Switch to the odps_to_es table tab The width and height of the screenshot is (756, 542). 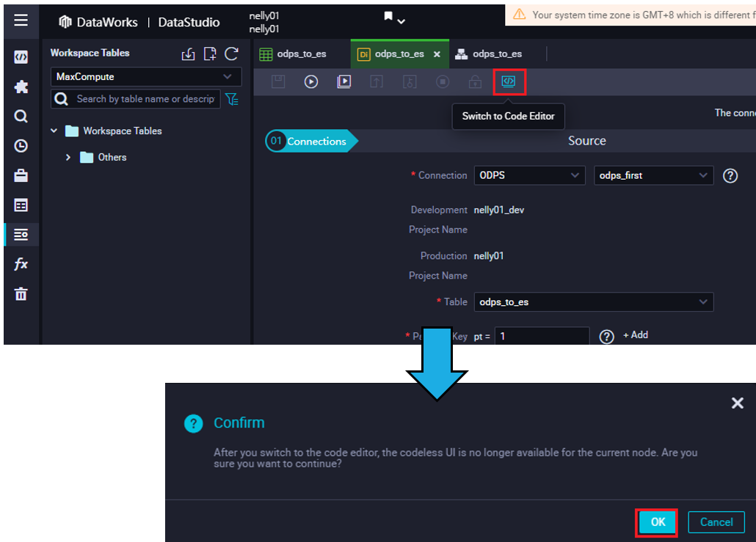click(293, 54)
